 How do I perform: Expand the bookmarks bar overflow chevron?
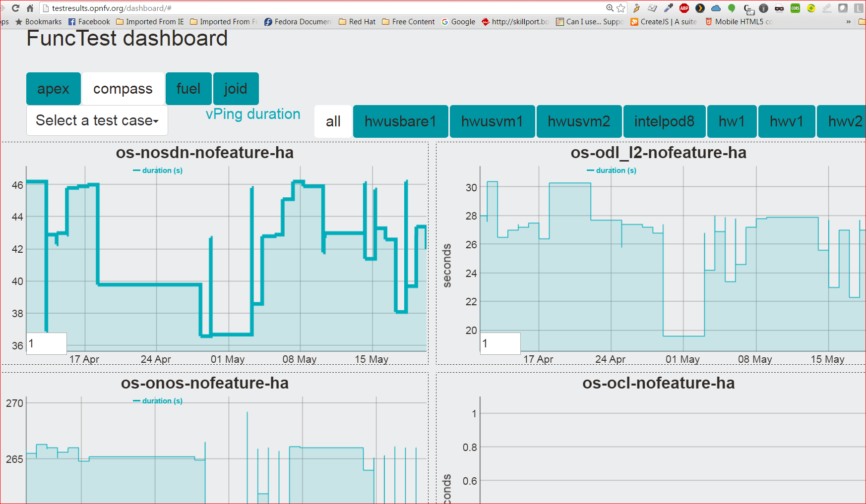[x=848, y=22]
